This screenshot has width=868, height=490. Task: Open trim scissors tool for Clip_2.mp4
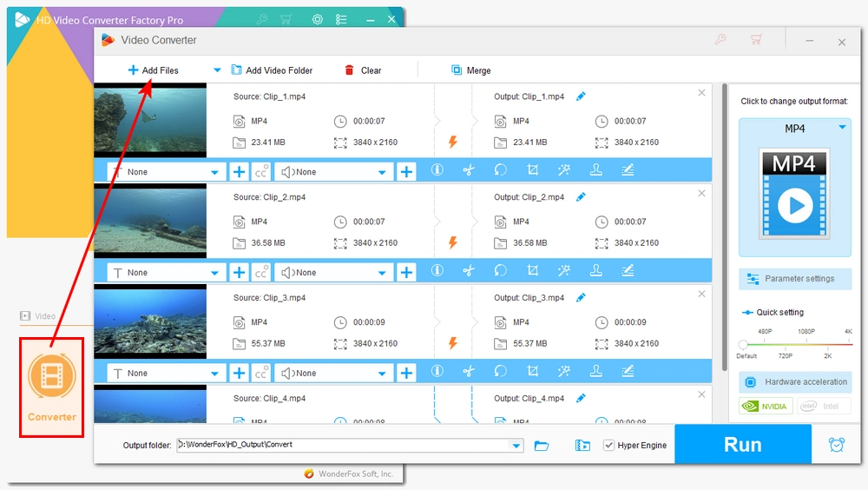(469, 270)
